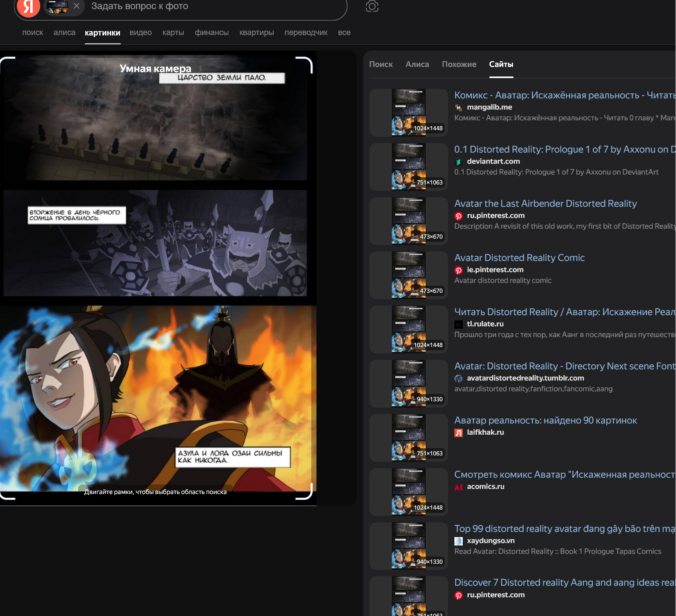Click the laifkhak.ru result thumbnail
The image size is (676, 616).
point(409,438)
